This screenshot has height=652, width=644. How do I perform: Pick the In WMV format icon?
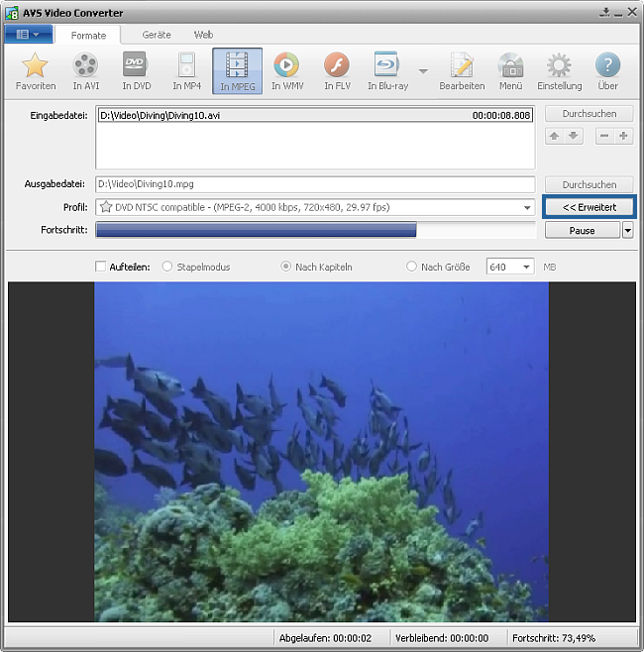(x=286, y=66)
